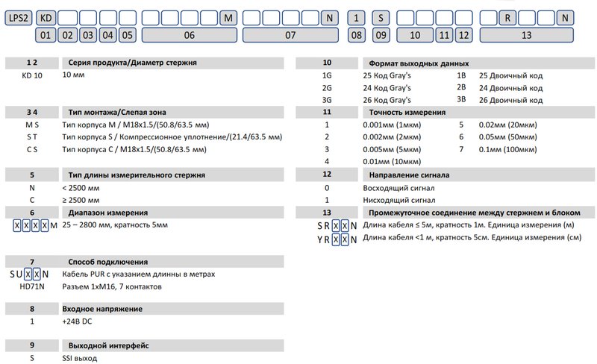
Task: Click the "LPS2" code box
Action: pyautogui.click(x=18, y=17)
